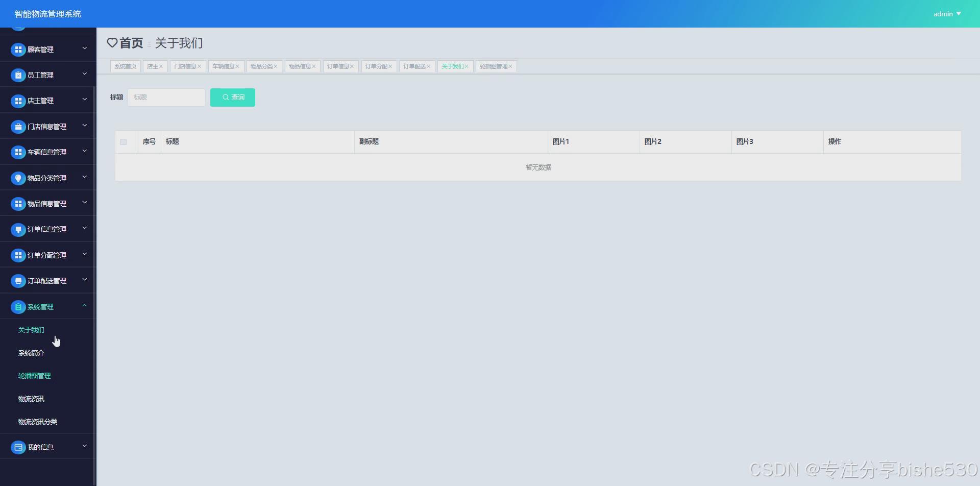Click the 店主管理 grid icon
The image size is (980, 486).
(x=18, y=101)
